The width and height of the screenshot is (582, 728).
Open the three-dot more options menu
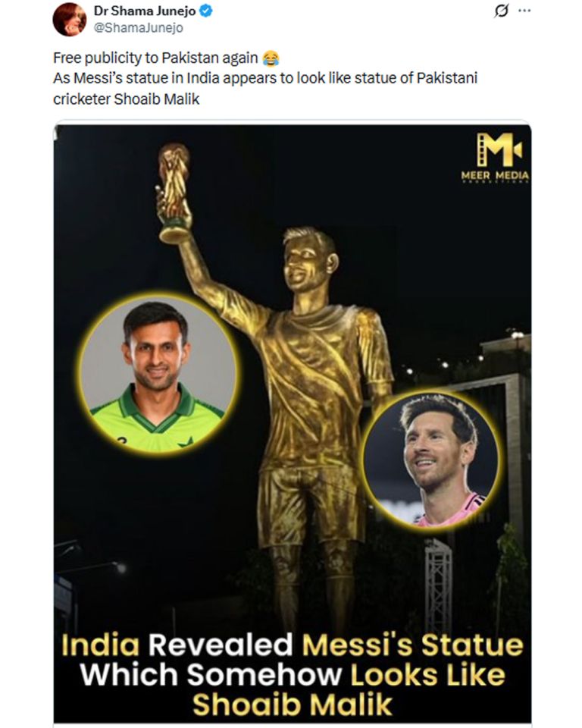click(x=524, y=11)
